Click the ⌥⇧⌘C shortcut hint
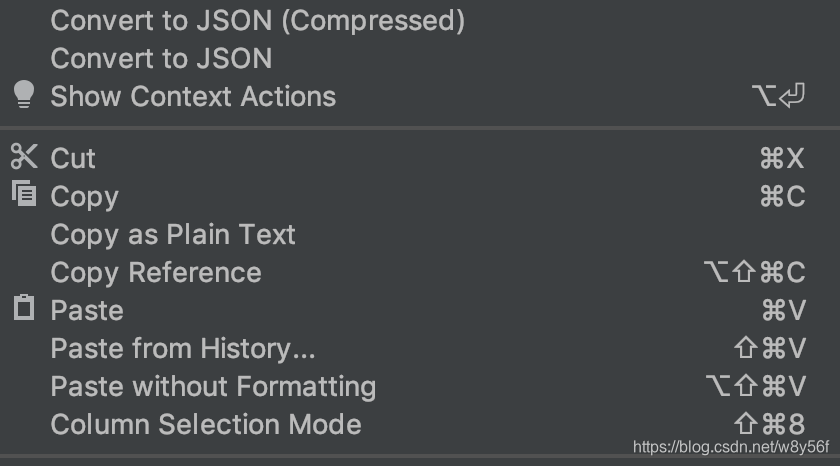 pyautogui.click(x=753, y=272)
